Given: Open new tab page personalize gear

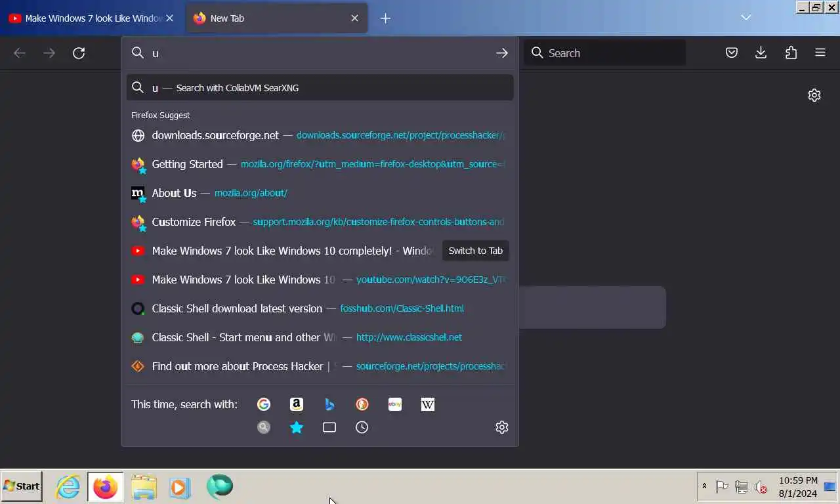Looking at the screenshot, I should click(x=814, y=95).
